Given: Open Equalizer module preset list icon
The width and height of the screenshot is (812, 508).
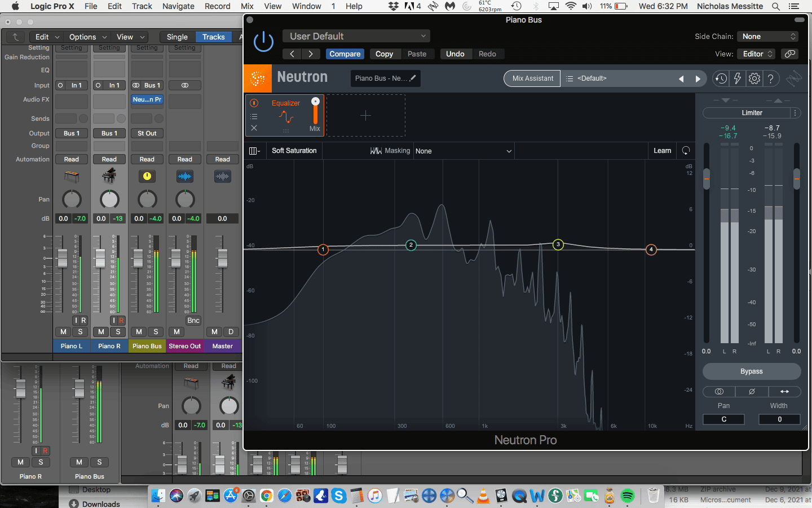Looking at the screenshot, I should 254,116.
